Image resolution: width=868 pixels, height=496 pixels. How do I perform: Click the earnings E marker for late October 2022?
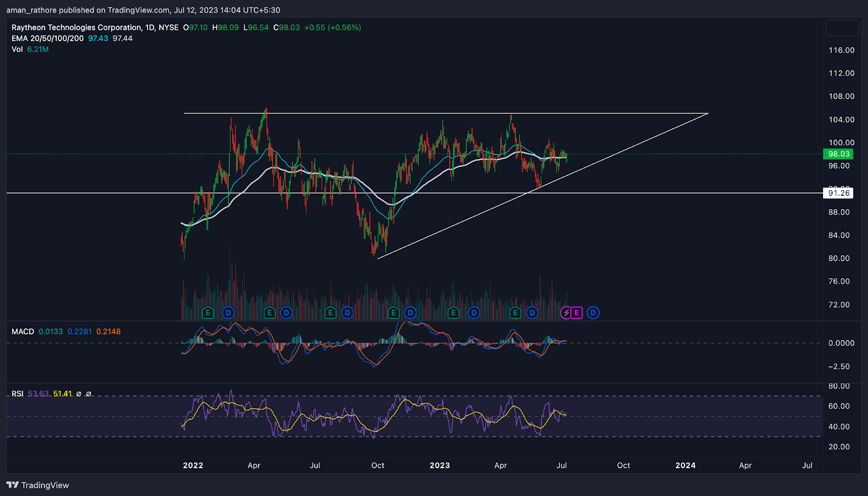(x=393, y=313)
